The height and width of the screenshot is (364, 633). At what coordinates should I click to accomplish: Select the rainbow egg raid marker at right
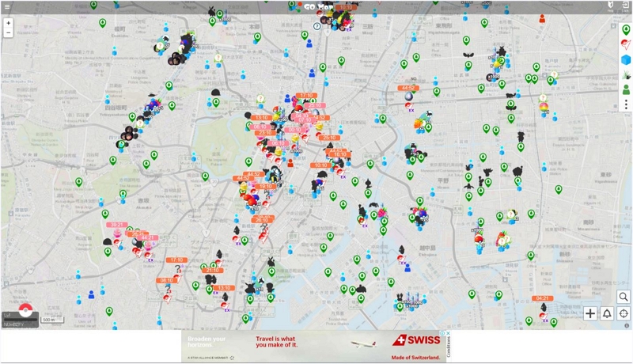[x=544, y=107]
